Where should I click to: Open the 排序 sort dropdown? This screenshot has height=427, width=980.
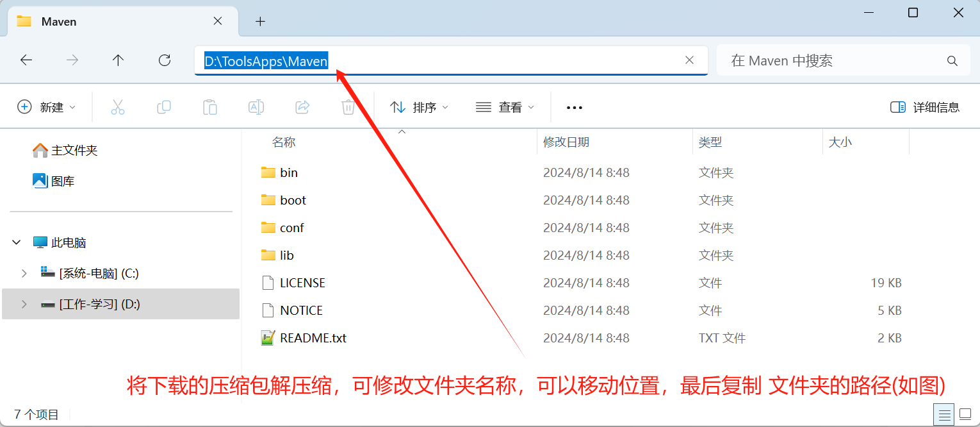click(x=420, y=107)
